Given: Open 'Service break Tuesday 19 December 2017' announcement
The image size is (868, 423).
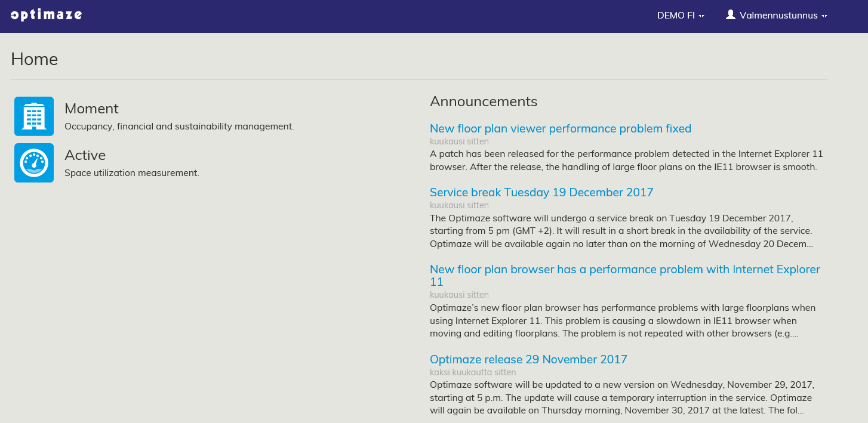Looking at the screenshot, I should (x=541, y=192).
